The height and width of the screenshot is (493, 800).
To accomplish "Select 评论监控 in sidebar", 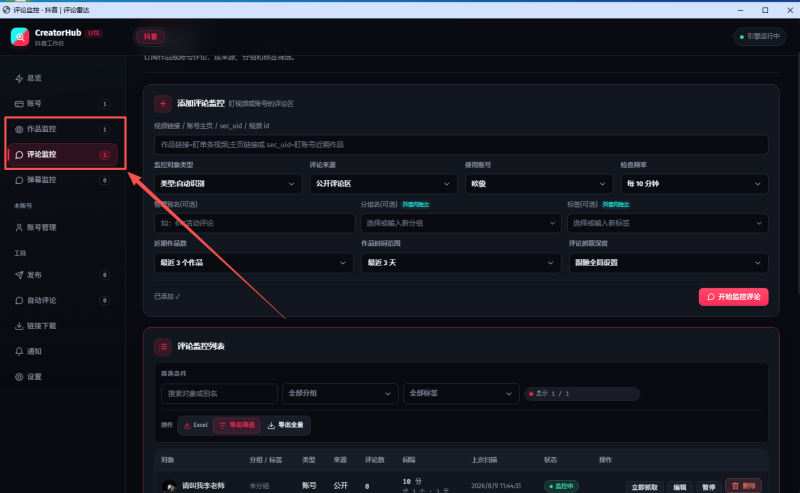I will coord(62,155).
